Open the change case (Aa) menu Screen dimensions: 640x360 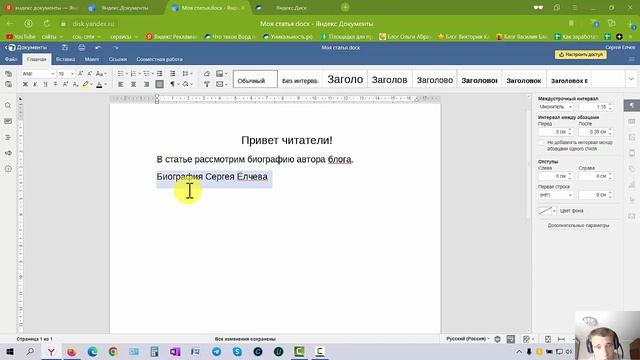click(x=100, y=73)
